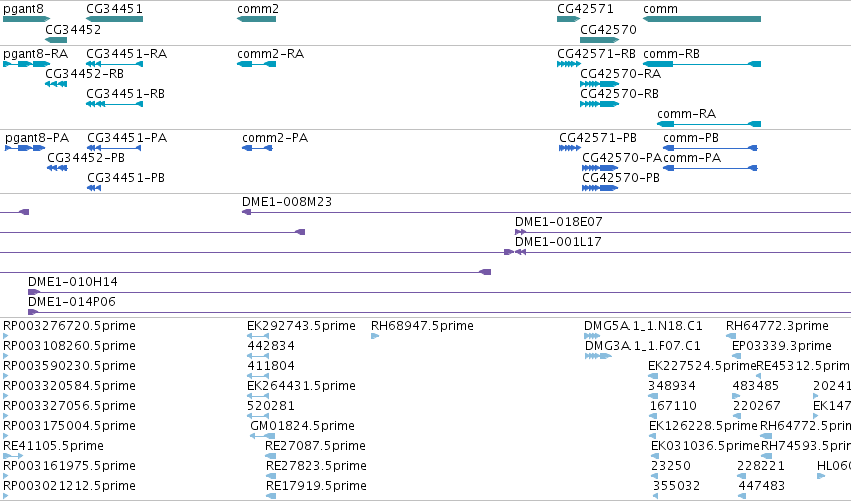
Task: Select the CG42571 gene label
Action: [585, 9]
